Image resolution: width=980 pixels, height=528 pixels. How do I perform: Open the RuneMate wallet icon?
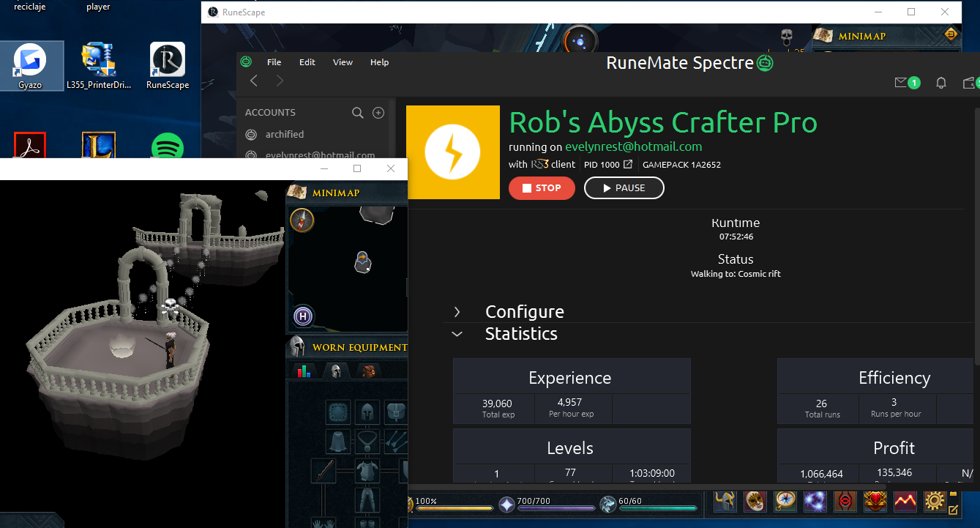pos(970,83)
